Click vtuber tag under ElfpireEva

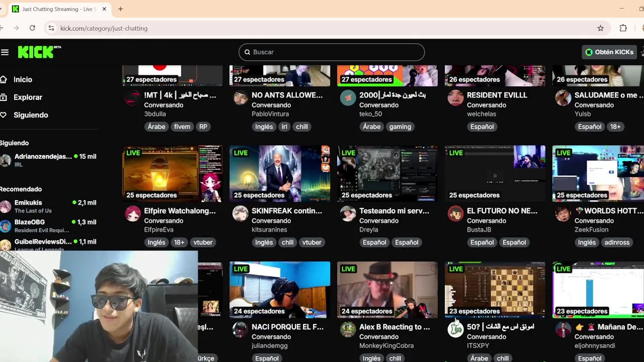203,242
